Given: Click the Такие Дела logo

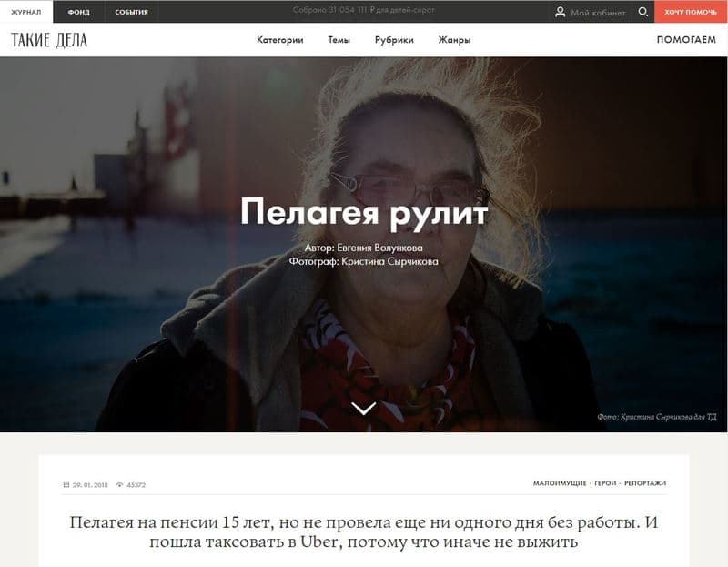Looking at the screenshot, I should [49, 40].
